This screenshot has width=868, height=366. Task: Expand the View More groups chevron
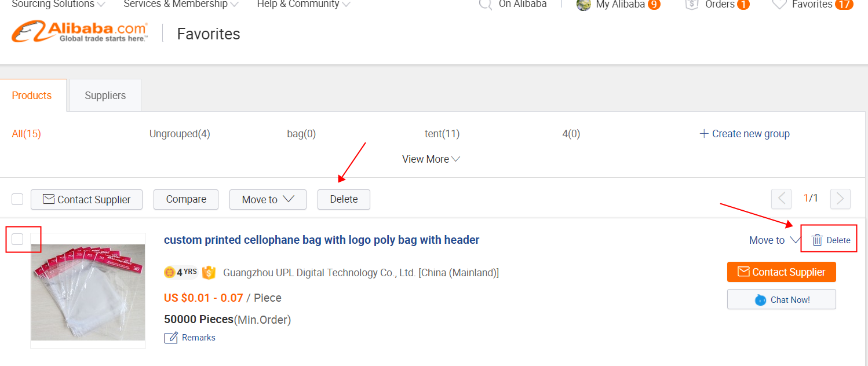(455, 159)
